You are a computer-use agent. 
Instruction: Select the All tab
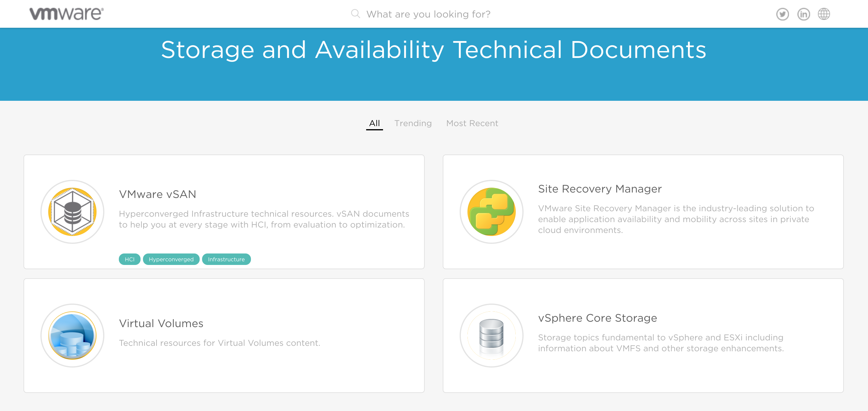(374, 123)
